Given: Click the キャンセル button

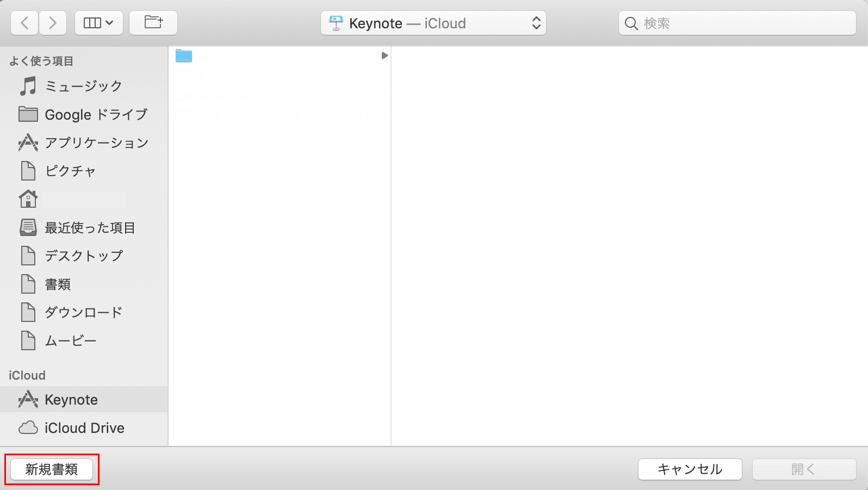Looking at the screenshot, I should (690, 469).
